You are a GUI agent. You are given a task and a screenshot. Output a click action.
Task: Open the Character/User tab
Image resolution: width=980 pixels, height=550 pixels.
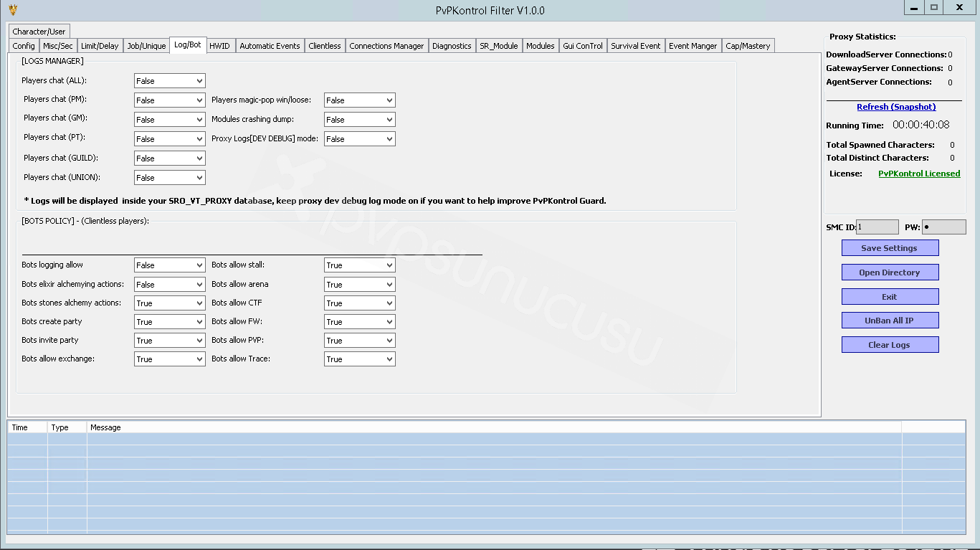[x=39, y=32]
